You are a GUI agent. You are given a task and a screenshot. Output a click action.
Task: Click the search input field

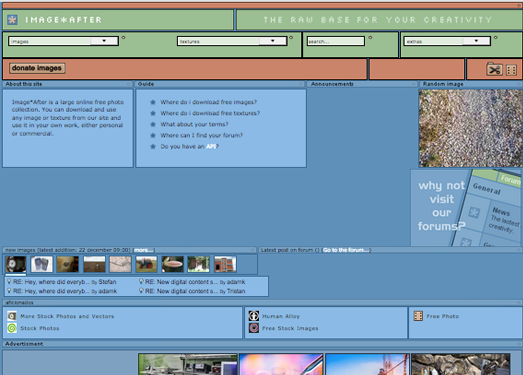tap(336, 41)
